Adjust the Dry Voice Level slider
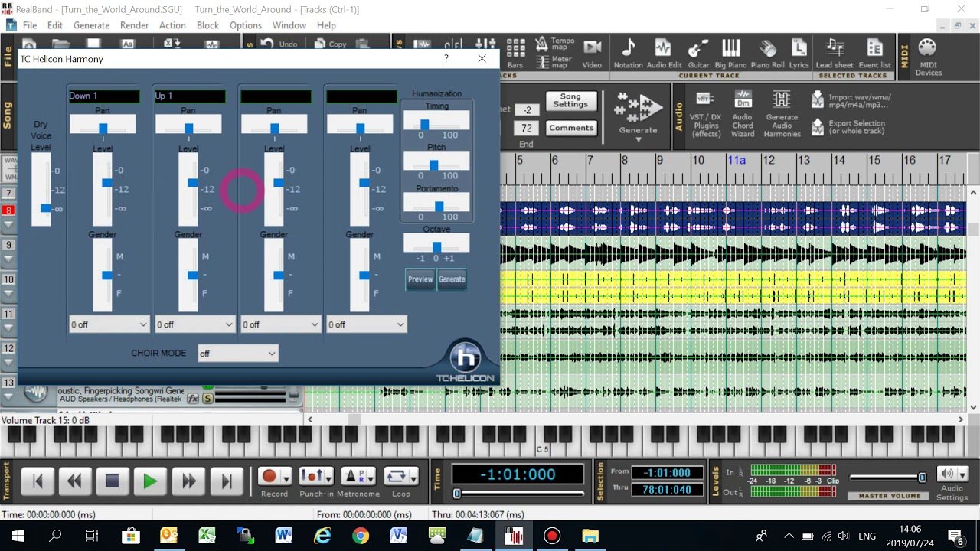Screen dimensions: 980x551 [x=41, y=189]
